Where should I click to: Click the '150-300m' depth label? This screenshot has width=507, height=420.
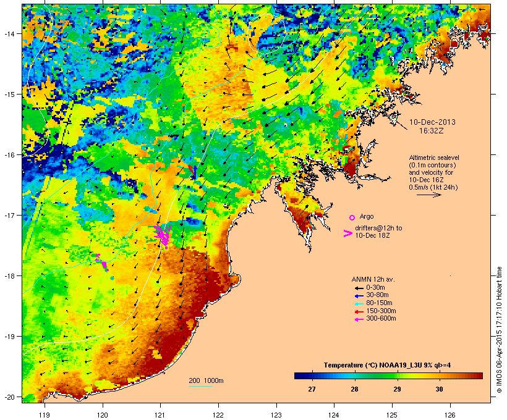point(381,311)
